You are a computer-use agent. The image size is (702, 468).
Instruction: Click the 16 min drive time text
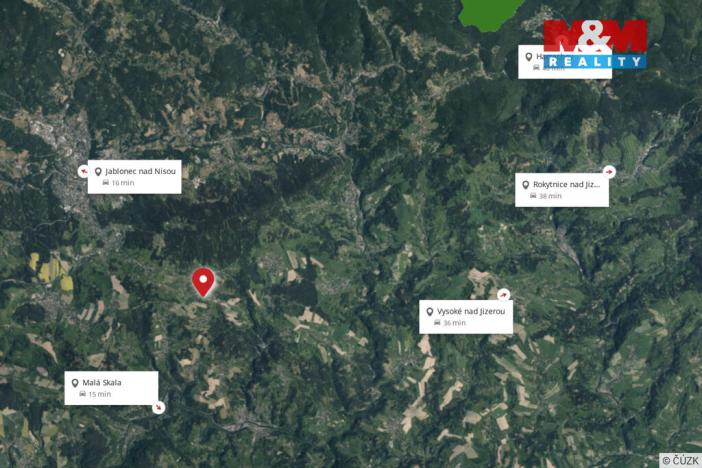pos(123,183)
